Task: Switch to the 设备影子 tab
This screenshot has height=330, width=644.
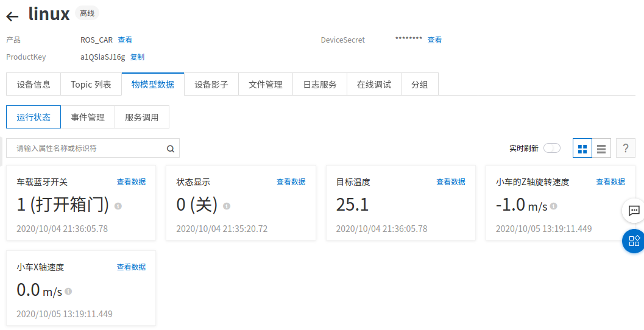Action: (x=211, y=84)
